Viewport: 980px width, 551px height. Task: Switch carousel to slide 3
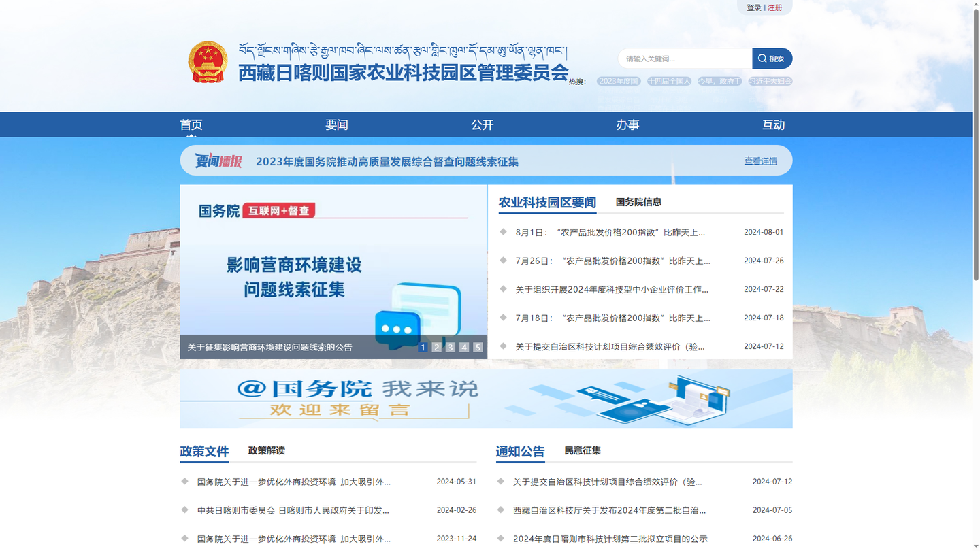pos(451,347)
